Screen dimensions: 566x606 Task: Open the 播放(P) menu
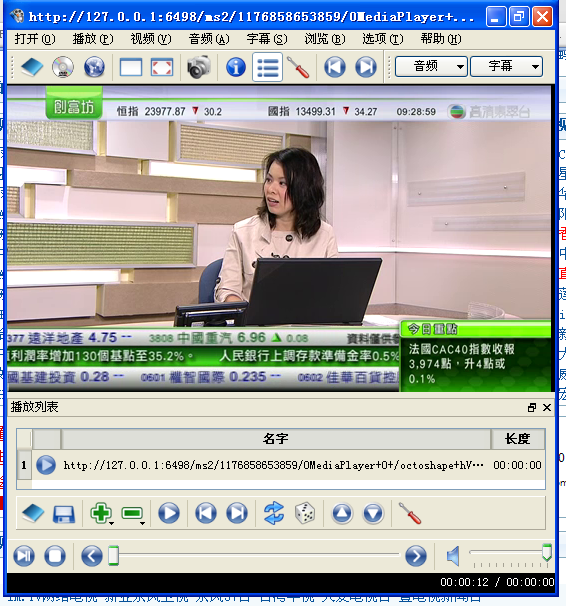pos(93,39)
